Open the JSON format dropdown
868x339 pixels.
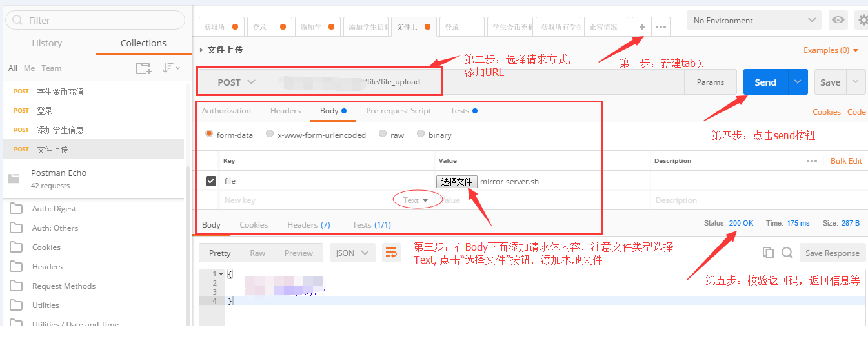352,253
